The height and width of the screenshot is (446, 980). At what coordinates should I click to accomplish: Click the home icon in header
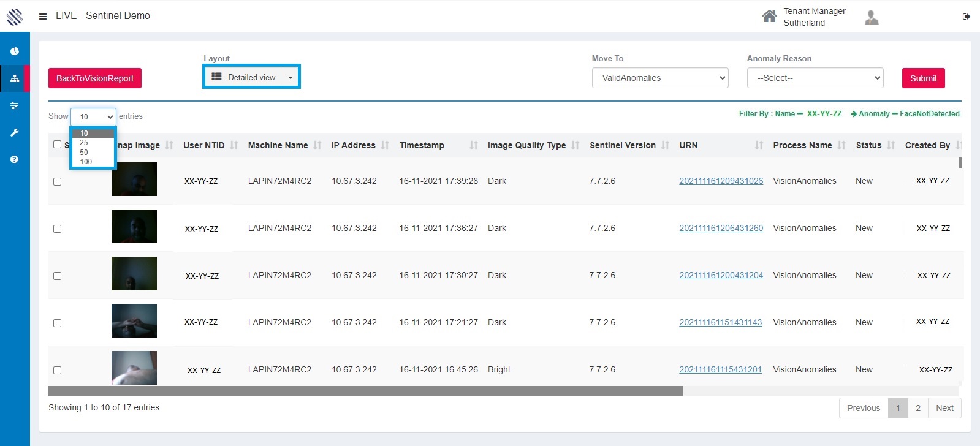tap(769, 17)
